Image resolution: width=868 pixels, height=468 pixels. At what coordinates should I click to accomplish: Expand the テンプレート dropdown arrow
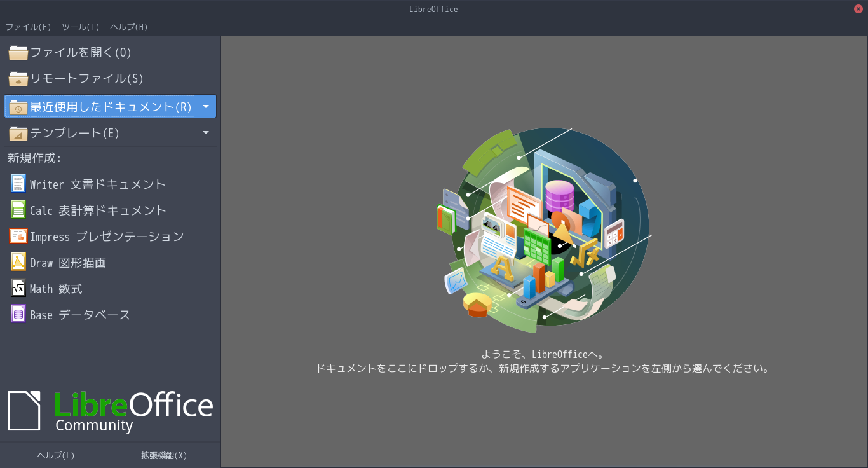tap(206, 133)
